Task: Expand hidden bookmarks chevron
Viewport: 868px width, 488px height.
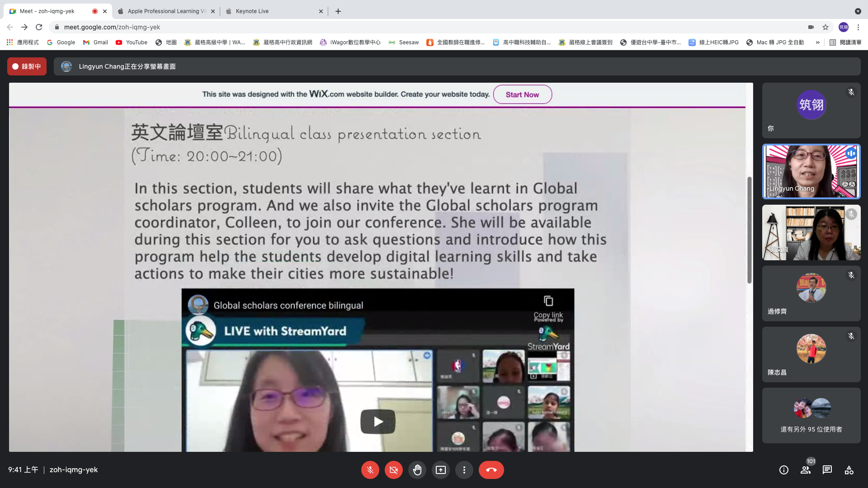Action: pos(817,42)
